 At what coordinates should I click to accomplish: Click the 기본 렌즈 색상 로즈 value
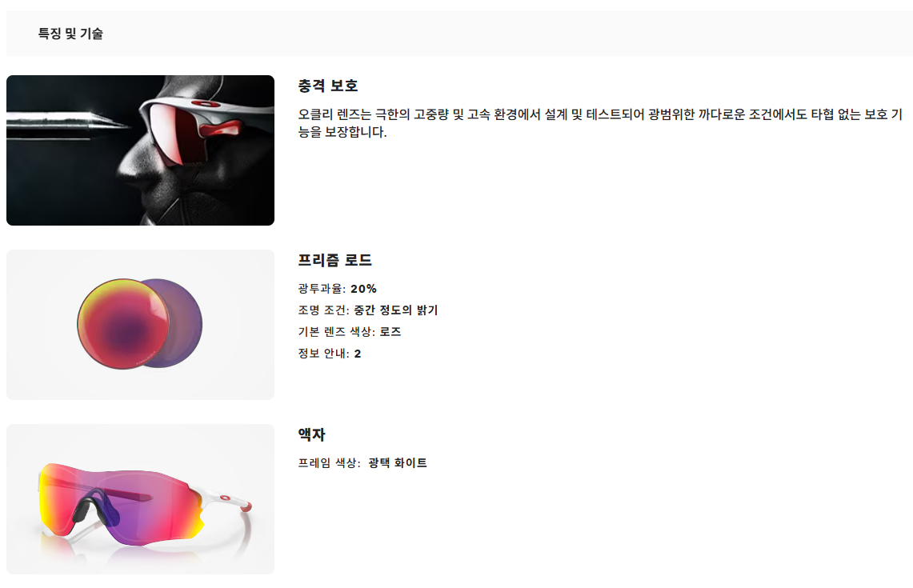pos(390,332)
